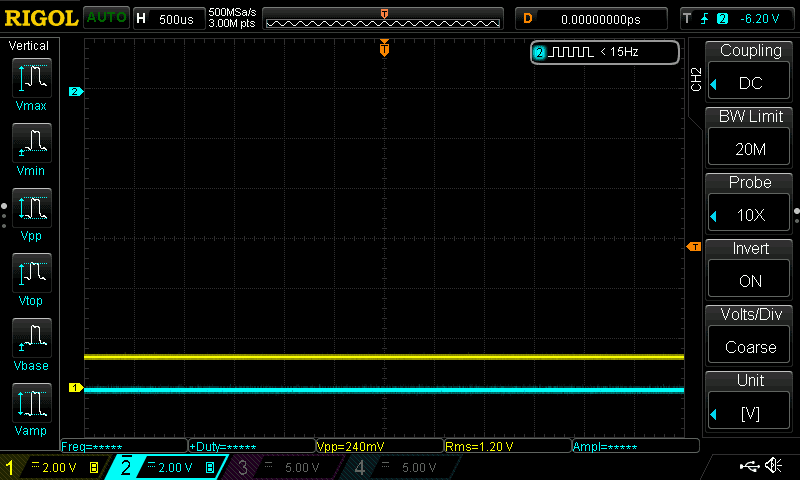
Task: Click the left menu page dots
Action: (x=4, y=216)
